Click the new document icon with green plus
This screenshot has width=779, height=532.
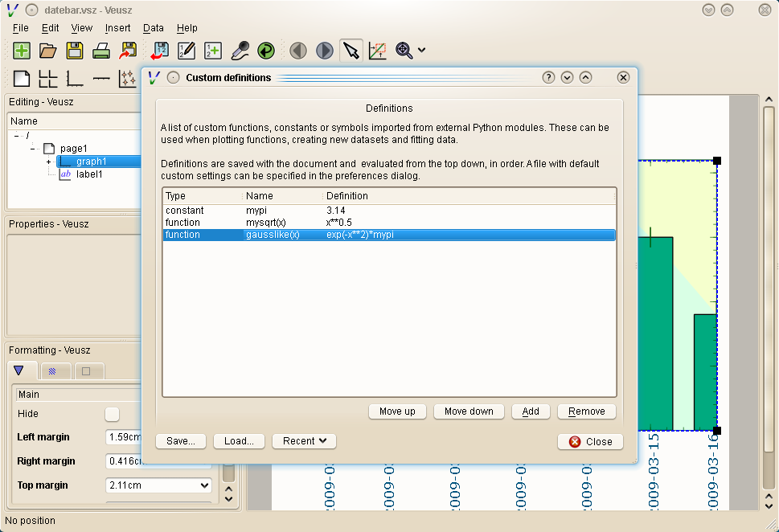coord(22,51)
